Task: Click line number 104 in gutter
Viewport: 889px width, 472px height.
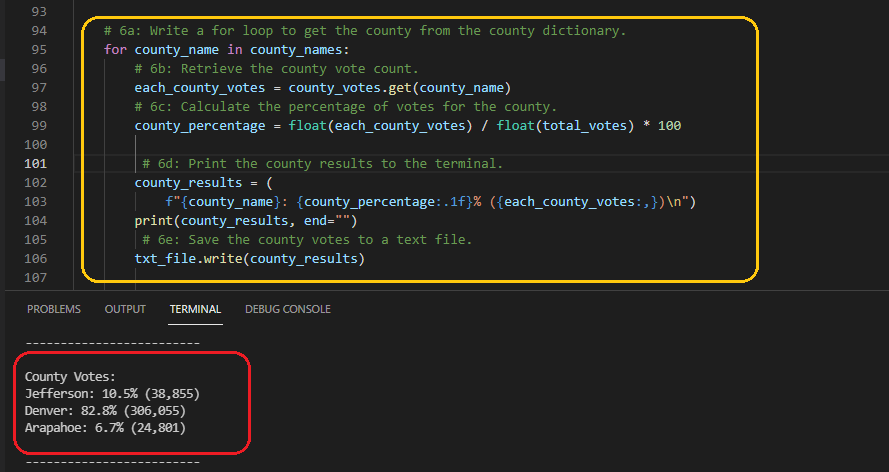Action: pos(36,220)
